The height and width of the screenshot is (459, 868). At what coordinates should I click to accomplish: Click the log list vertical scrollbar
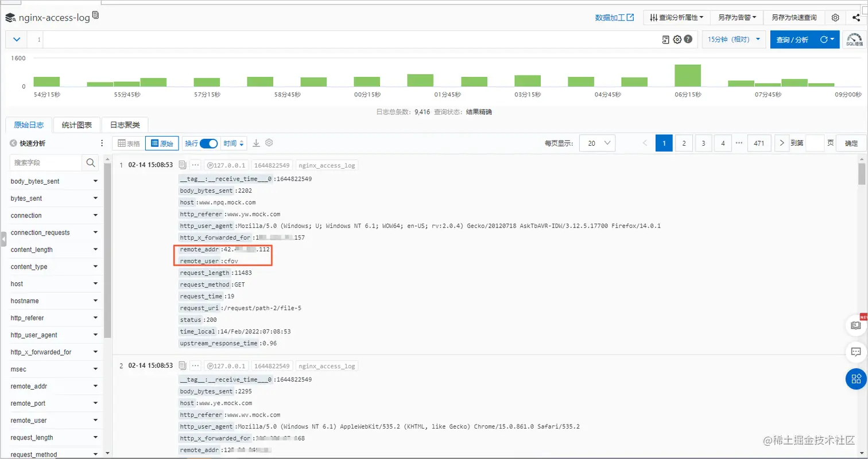(x=862, y=174)
